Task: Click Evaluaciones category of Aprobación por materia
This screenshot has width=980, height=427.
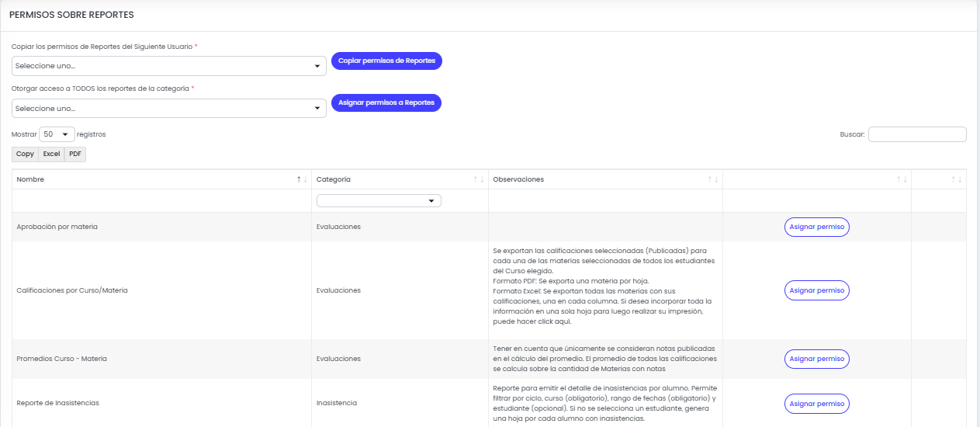Action: coord(338,227)
